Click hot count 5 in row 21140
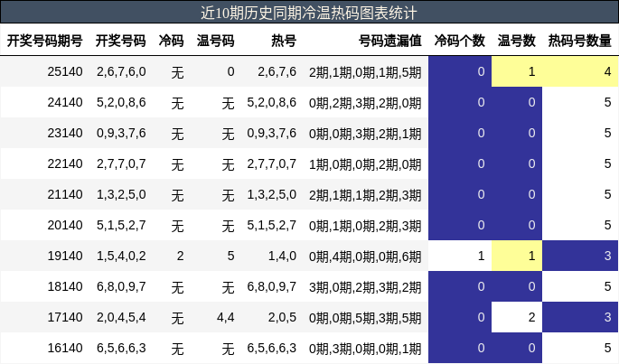 (580, 194)
